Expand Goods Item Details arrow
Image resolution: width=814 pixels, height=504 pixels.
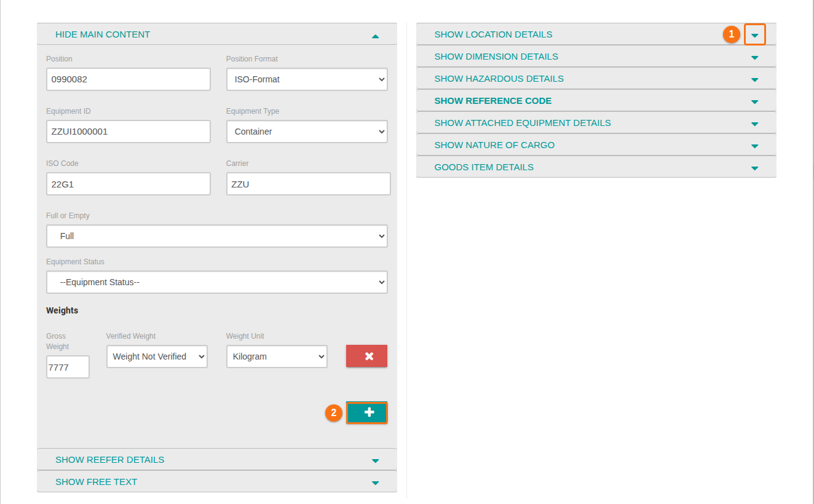coord(754,168)
